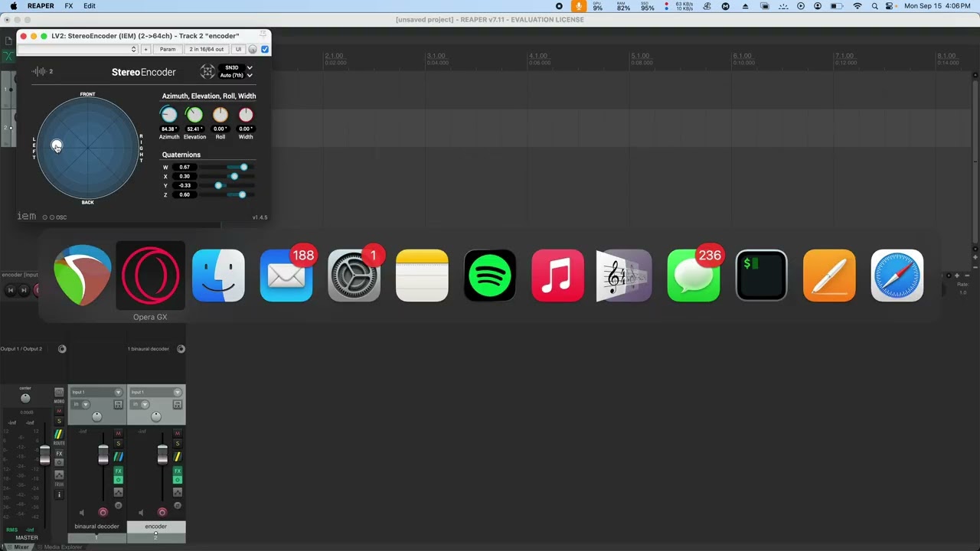Open master track routing button
The image size is (980, 551).
click(x=59, y=434)
